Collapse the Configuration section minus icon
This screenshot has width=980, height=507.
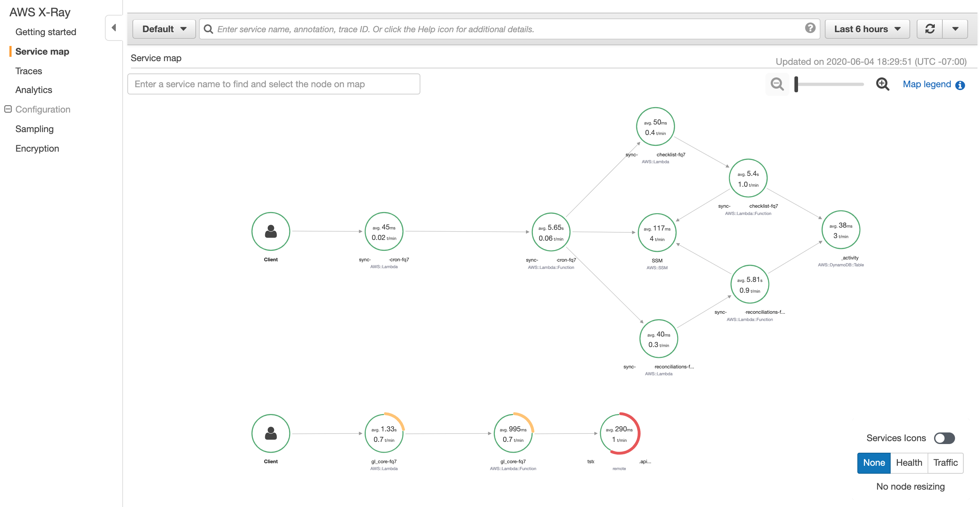click(8, 109)
